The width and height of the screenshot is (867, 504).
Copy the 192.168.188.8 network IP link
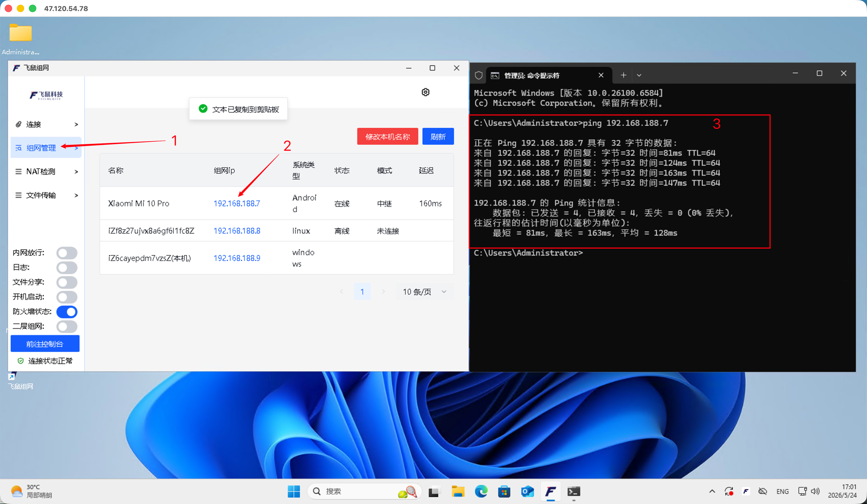237,231
